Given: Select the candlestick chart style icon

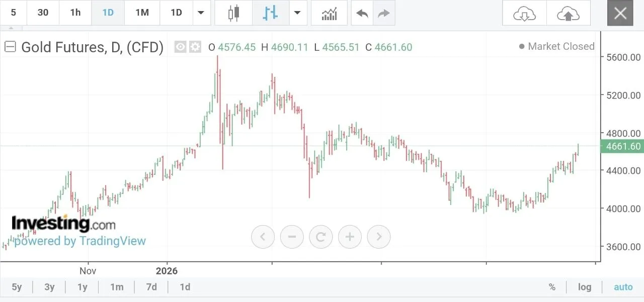Looking at the screenshot, I should (x=232, y=13).
